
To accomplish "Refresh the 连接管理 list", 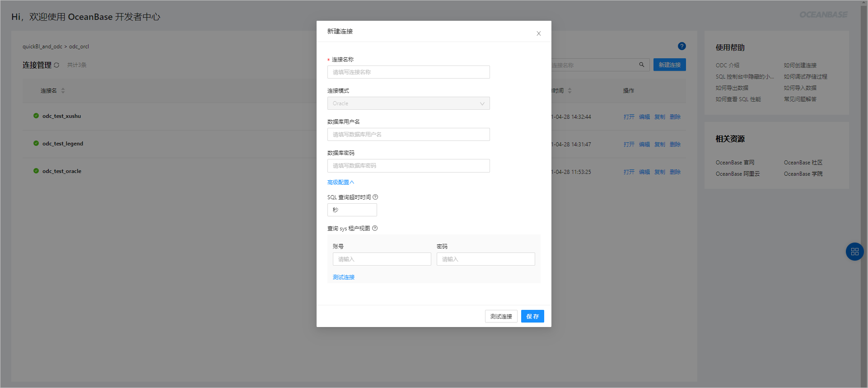I will coord(56,65).
